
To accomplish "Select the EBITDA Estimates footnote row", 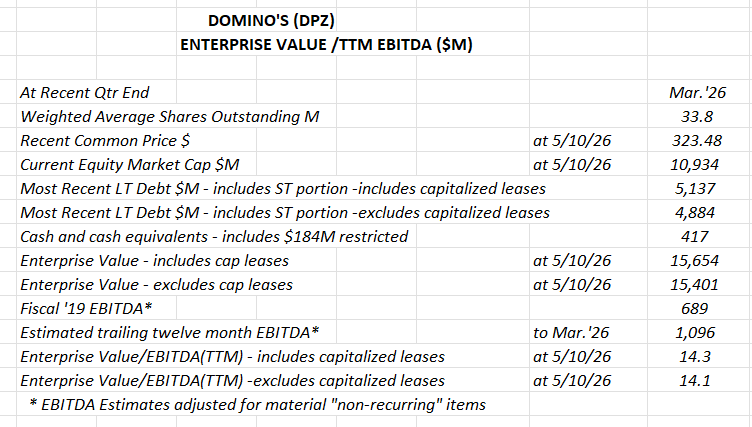I will click(x=258, y=404).
